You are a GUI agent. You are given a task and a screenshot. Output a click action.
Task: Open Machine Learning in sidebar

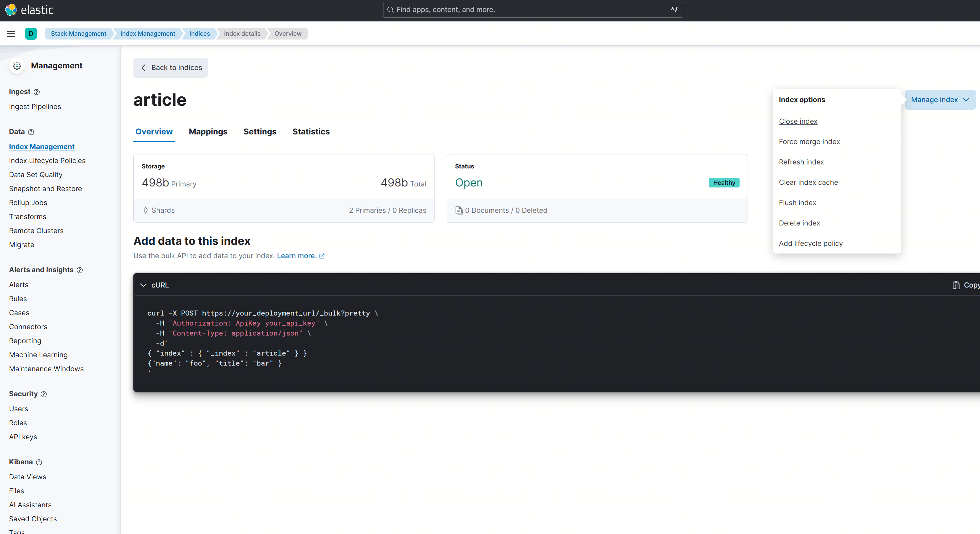(x=38, y=355)
